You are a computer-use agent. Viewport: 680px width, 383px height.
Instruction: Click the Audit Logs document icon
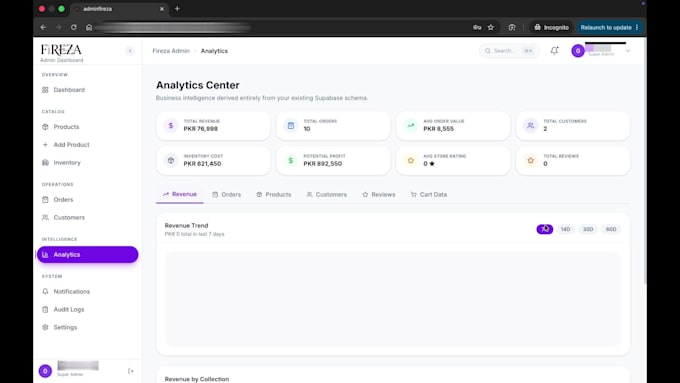coord(45,309)
